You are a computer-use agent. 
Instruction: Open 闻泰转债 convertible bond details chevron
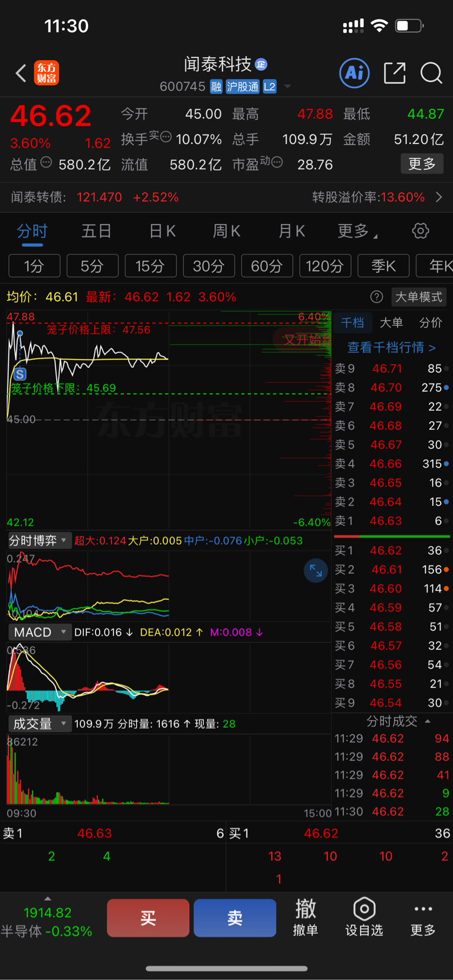pos(439,197)
